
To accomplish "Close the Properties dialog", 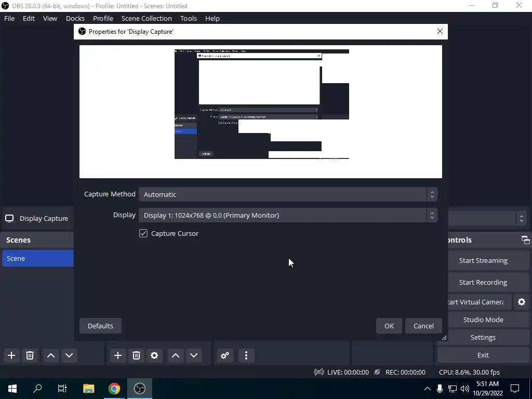I will click(440, 31).
